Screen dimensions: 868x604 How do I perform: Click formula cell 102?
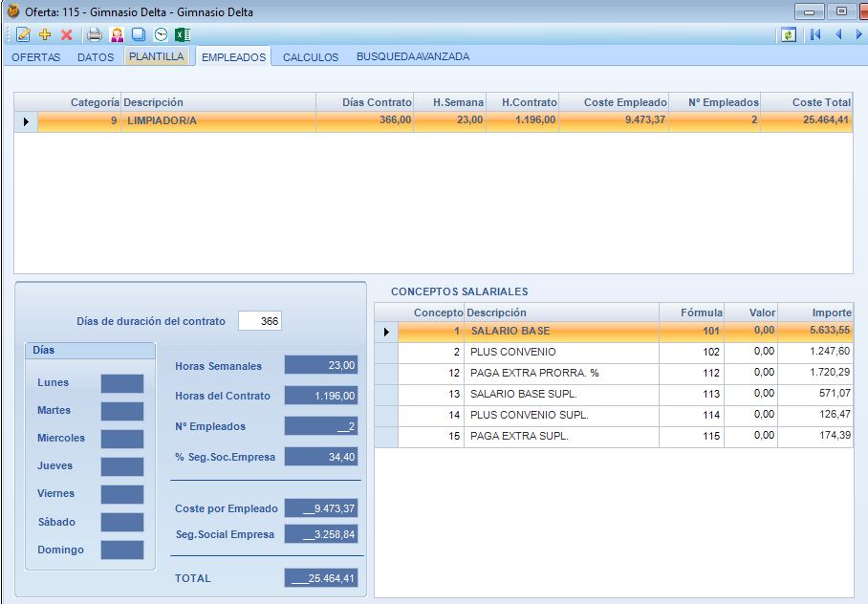pyautogui.click(x=692, y=352)
